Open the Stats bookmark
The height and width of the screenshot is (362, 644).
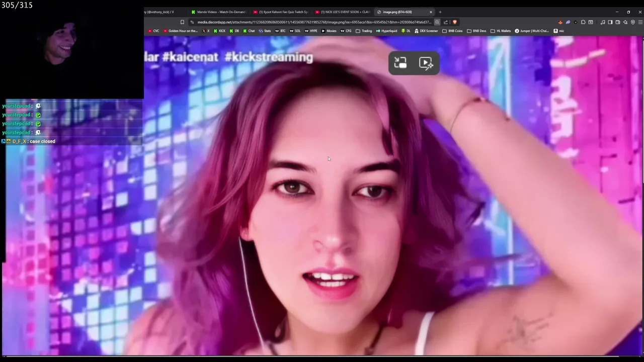pos(265,31)
